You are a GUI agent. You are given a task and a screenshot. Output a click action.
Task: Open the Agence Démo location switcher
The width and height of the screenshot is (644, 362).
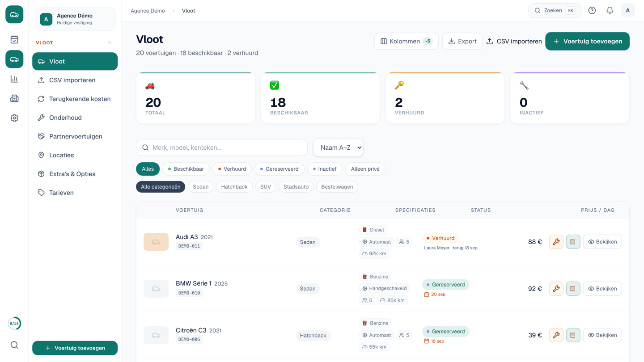(75, 19)
